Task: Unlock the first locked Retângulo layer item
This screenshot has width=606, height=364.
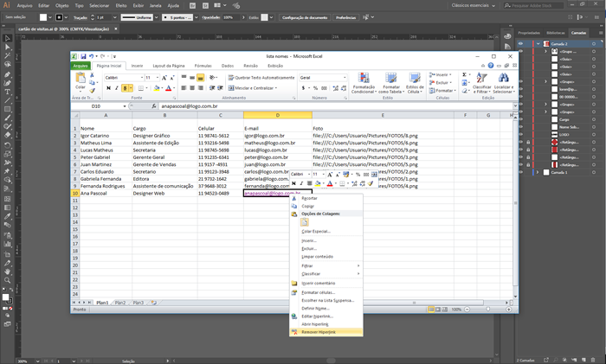Action: (x=528, y=142)
